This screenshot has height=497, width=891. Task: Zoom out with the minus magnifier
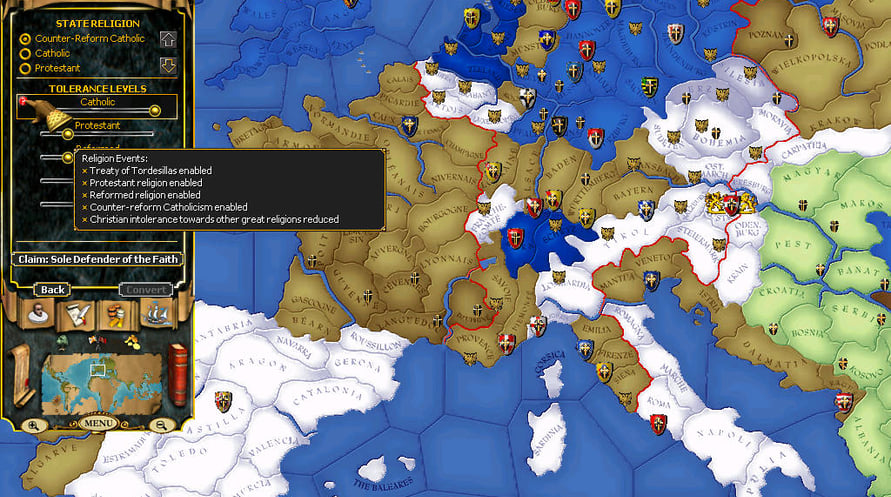pyautogui.click(x=161, y=425)
